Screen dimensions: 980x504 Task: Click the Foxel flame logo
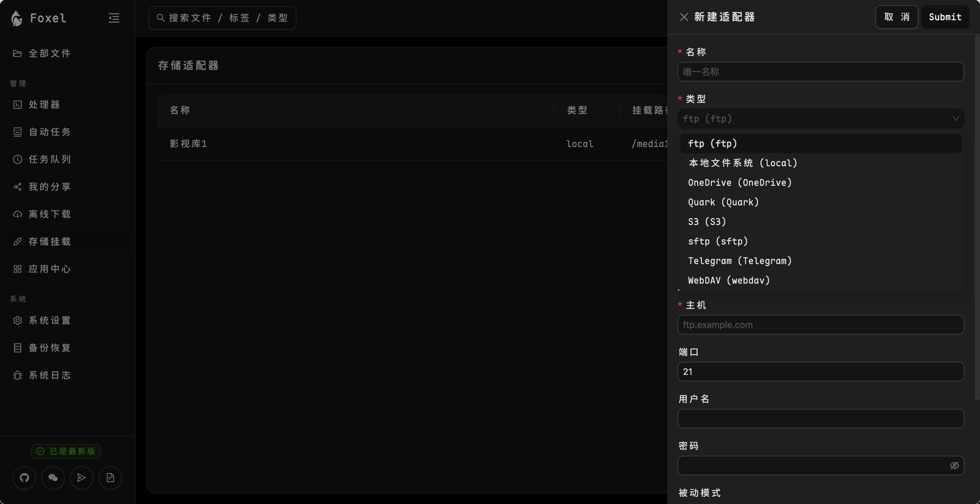17,18
